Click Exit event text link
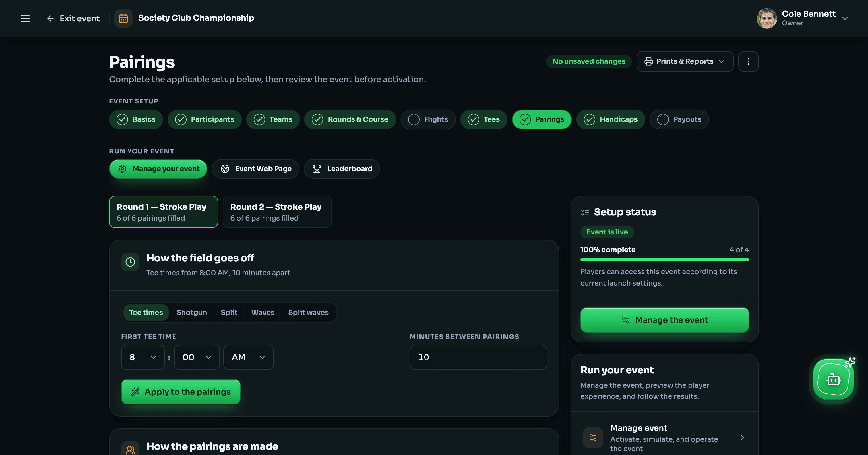868x455 pixels. pos(80,18)
